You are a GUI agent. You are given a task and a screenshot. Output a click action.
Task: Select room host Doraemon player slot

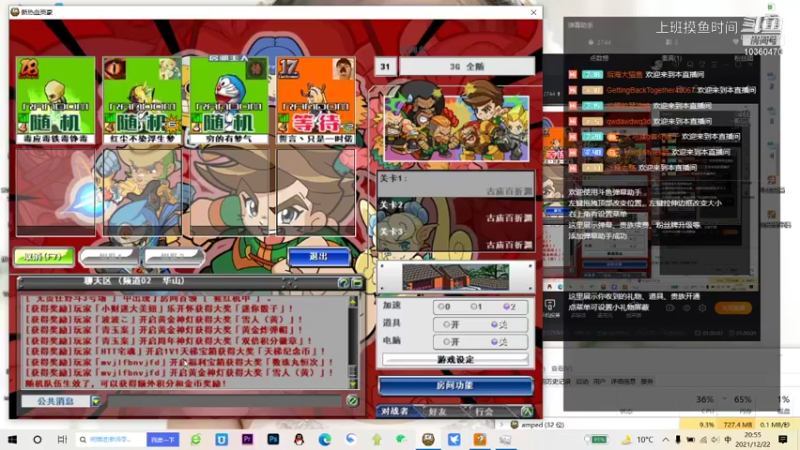point(229,99)
